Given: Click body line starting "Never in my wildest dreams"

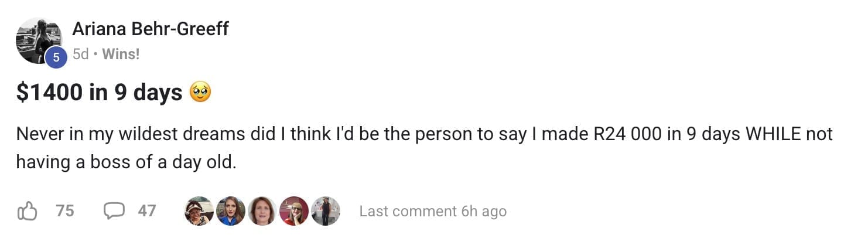Looking at the screenshot, I should pos(424,134).
